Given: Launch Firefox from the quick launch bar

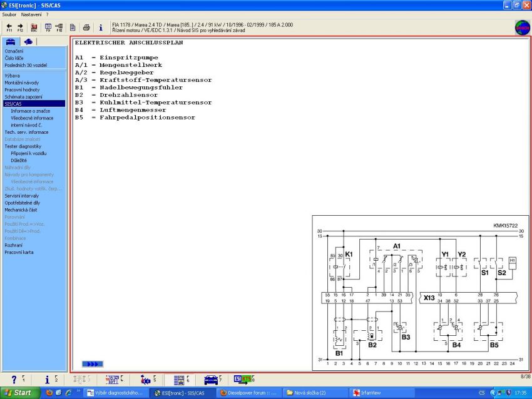Looking at the screenshot, I should [x=49, y=393].
